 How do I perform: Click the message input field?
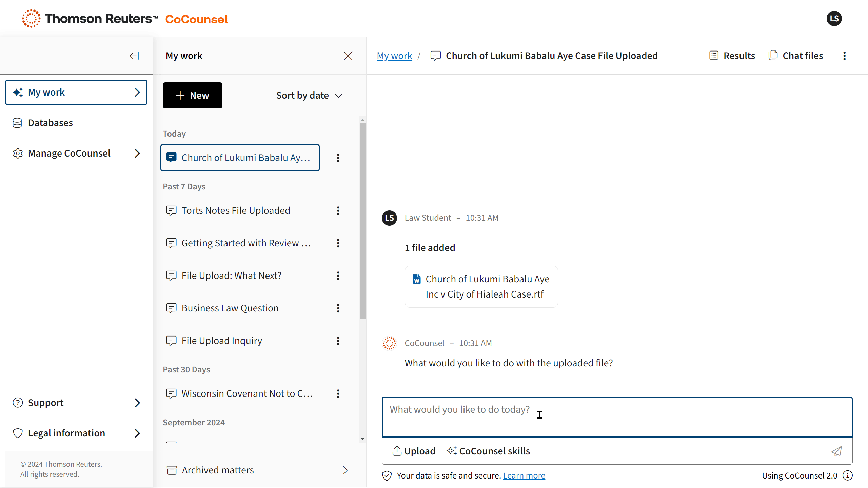(x=617, y=417)
